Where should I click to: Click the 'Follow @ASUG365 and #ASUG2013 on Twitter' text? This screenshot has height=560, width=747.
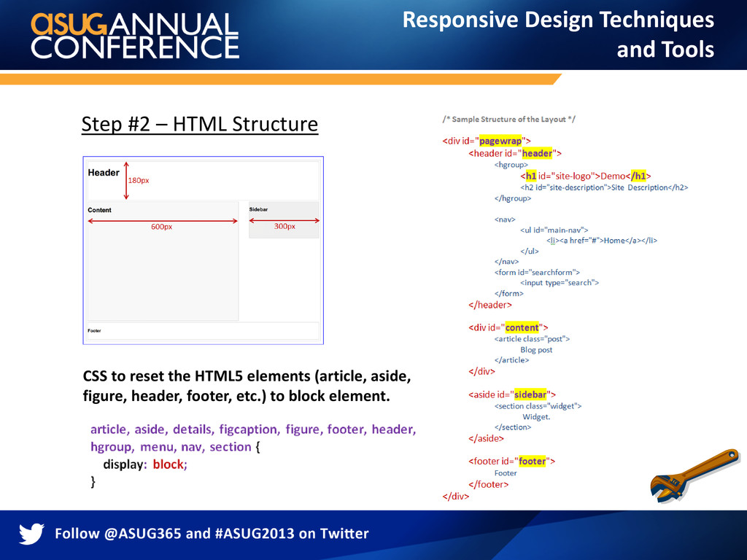pos(212,533)
